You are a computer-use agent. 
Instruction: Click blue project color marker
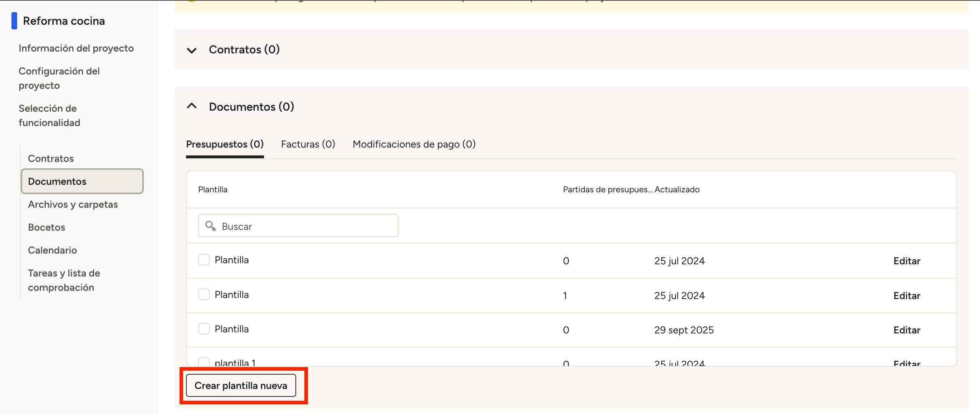14,20
